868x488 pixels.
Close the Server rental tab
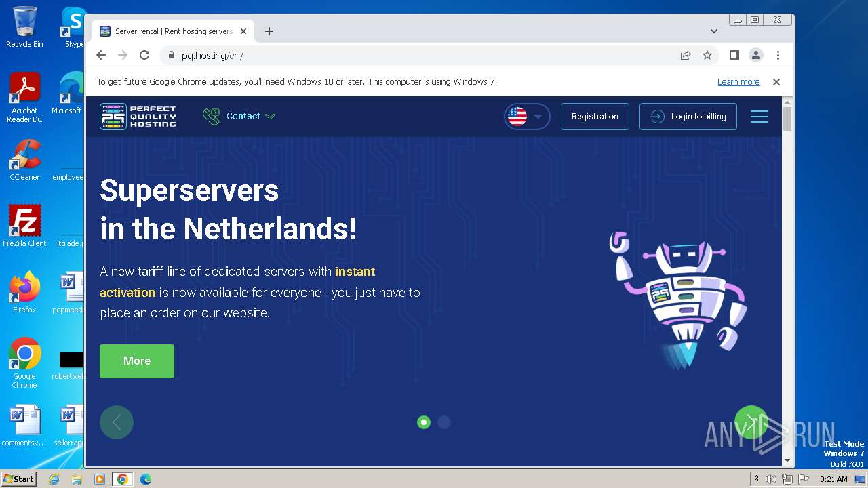pos(243,31)
